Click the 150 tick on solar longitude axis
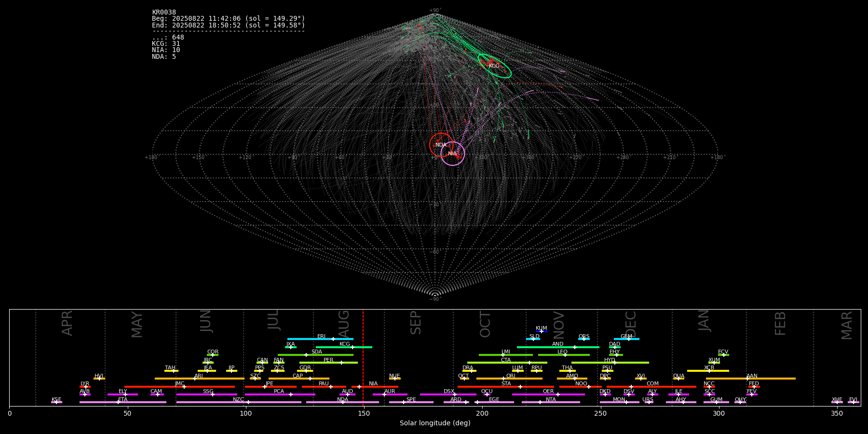 coord(364,413)
